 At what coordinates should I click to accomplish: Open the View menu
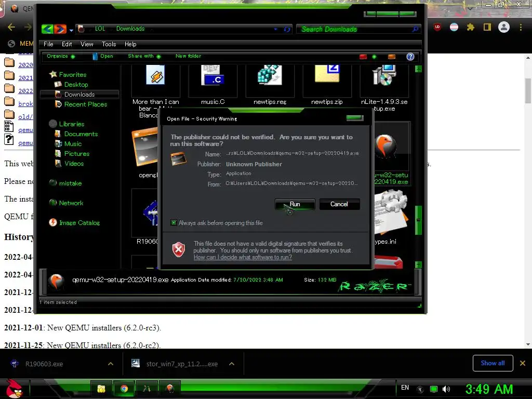pyautogui.click(x=87, y=44)
